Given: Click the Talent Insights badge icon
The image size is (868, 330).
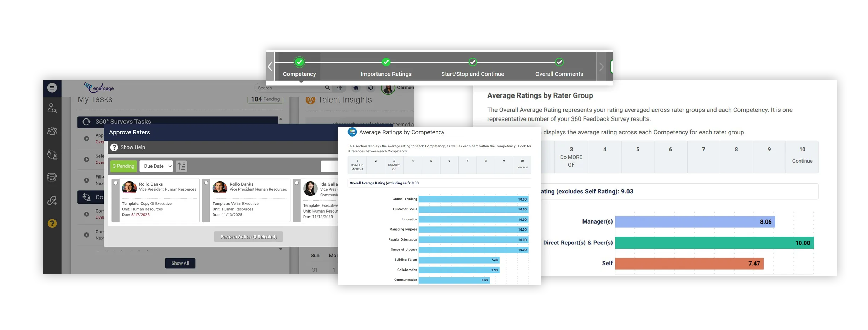Looking at the screenshot, I should pos(310,100).
